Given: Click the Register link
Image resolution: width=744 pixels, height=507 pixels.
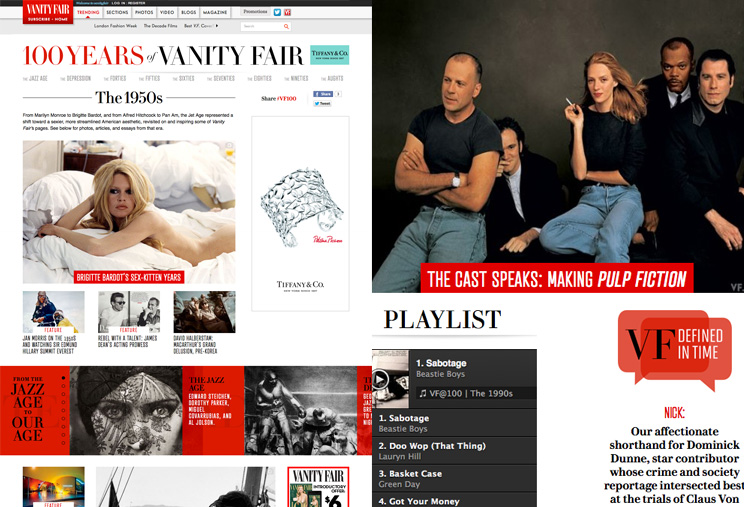Looking at the screenshot, I should coord(137,3).
